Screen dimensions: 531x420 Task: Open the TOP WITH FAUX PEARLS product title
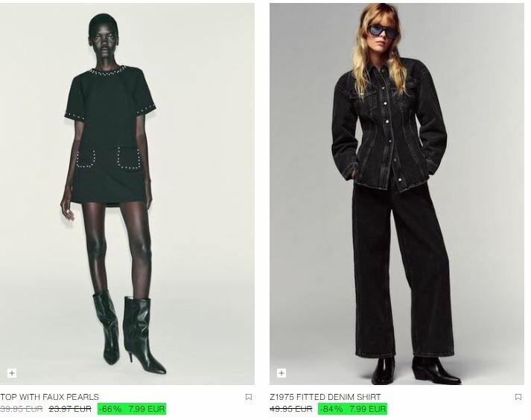(49, 397)
